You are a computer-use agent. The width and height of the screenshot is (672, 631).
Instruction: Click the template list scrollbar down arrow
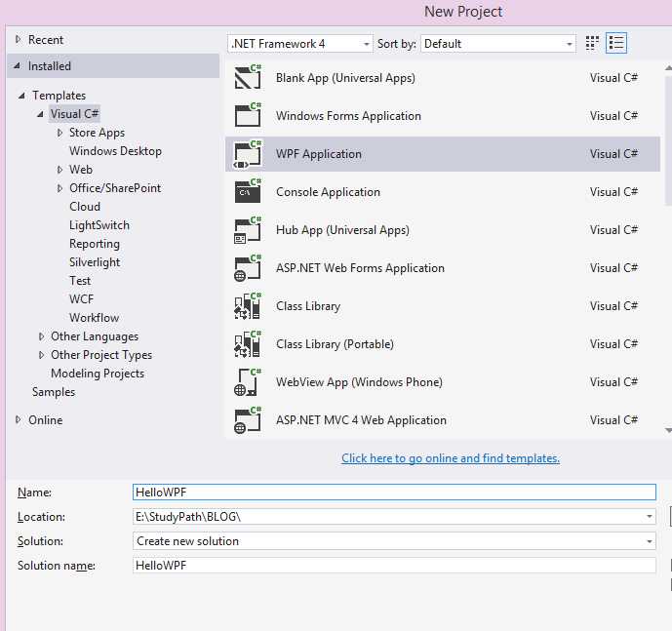tap(667, 429)
